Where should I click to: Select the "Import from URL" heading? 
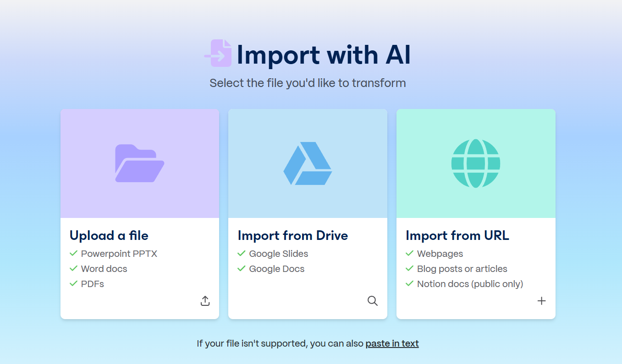[x=457, y=235]
